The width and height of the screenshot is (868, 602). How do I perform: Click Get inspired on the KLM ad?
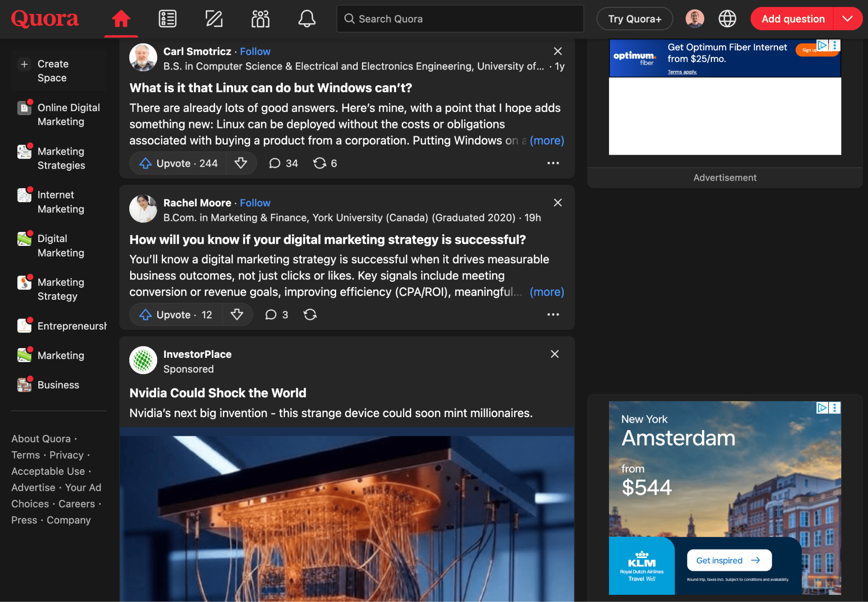(x=729, y=560)
